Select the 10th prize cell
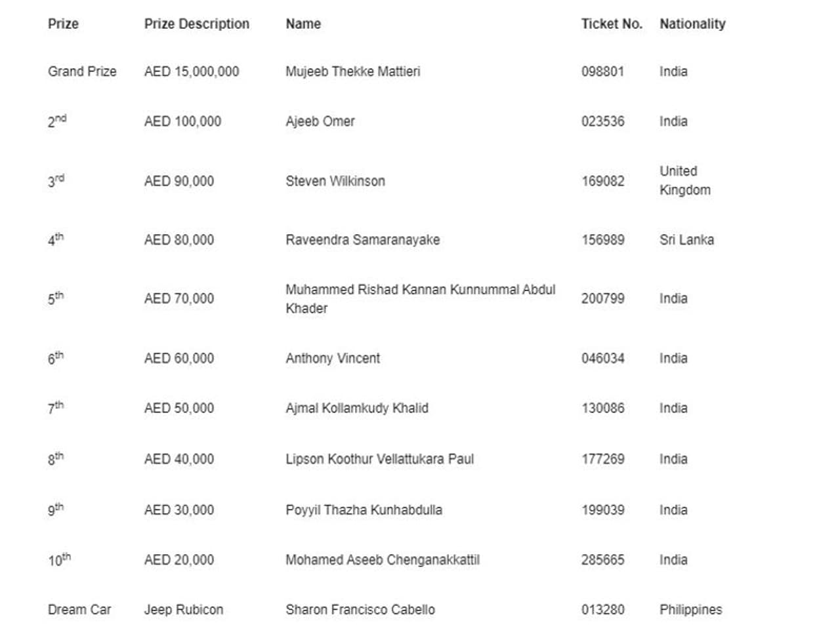This screenshot has width=840, height=640. (x=59, y=560)
